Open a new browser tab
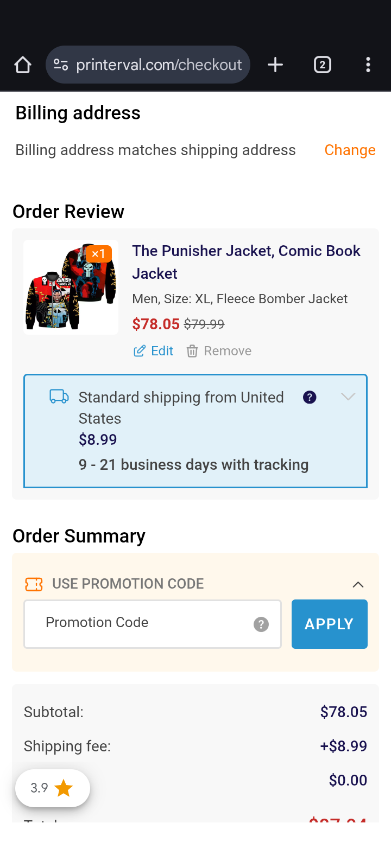Viewport: 391px width, 868px height. pyautogui.click(x=275, y=65)
